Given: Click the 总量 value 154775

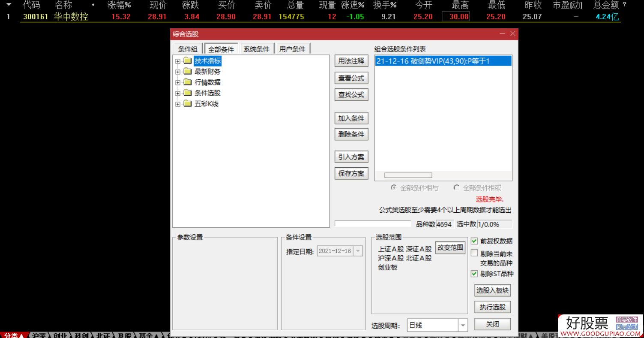Looking at the screenshot, I should point(291,17).
